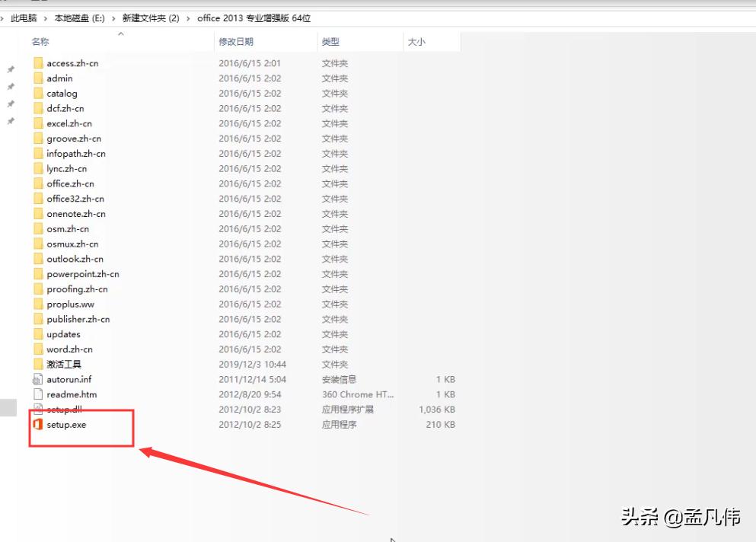Click the office.zh-cn folder icon
Image resolution: width=756 pixels, height=542 pixels.
click(39, 183)
